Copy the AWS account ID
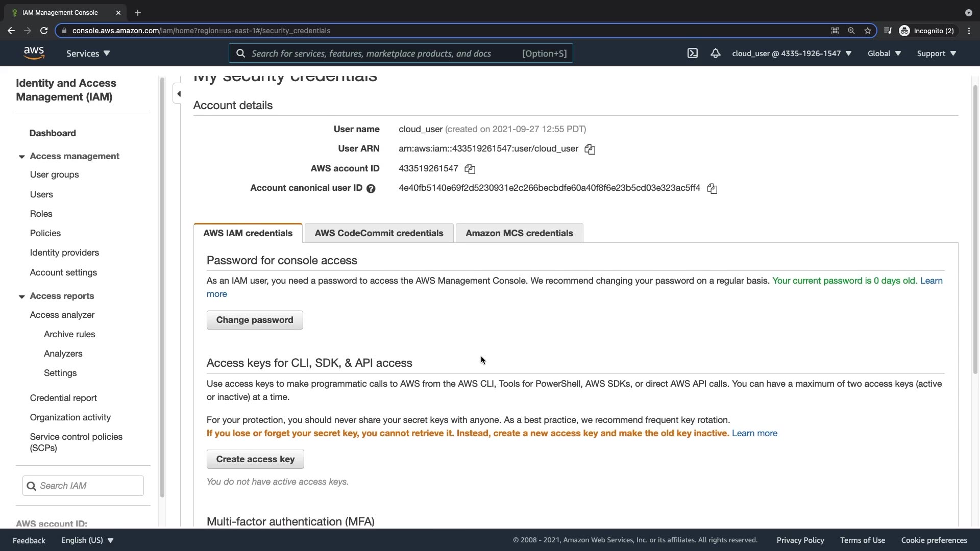980x551 pixels. 470,169
